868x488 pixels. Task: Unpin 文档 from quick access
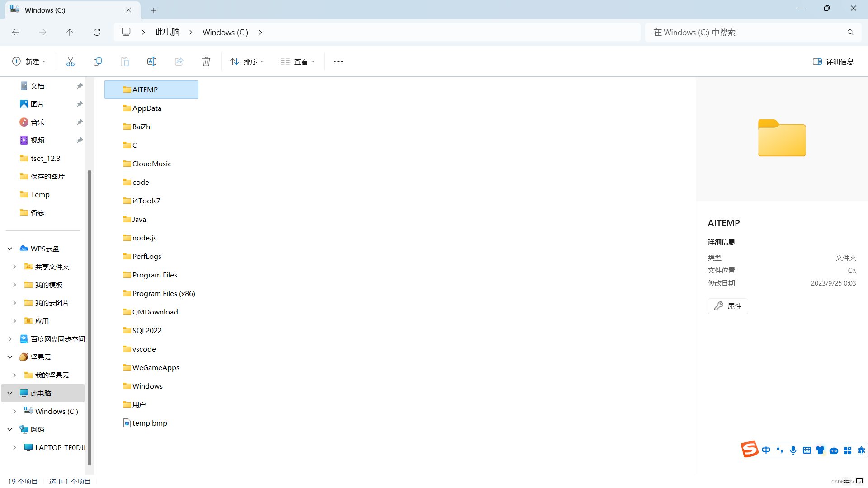(x=80, y=86)
